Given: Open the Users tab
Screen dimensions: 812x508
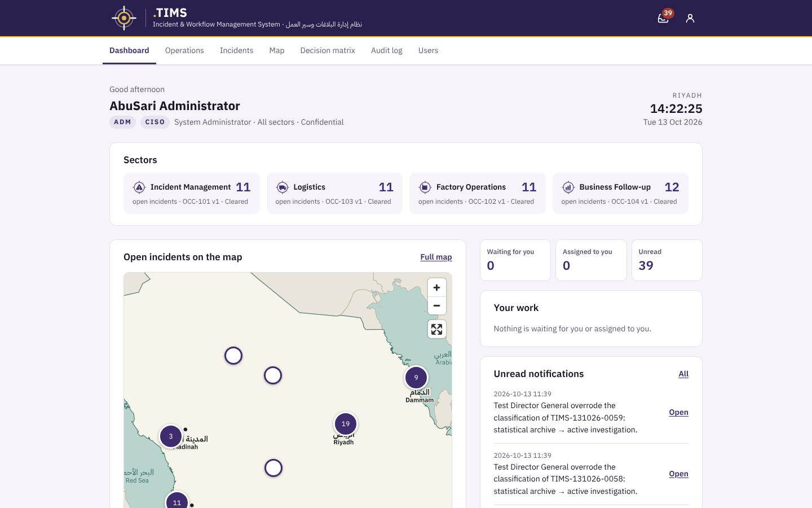Looking at the screenshot, I should tap(428, 51).
